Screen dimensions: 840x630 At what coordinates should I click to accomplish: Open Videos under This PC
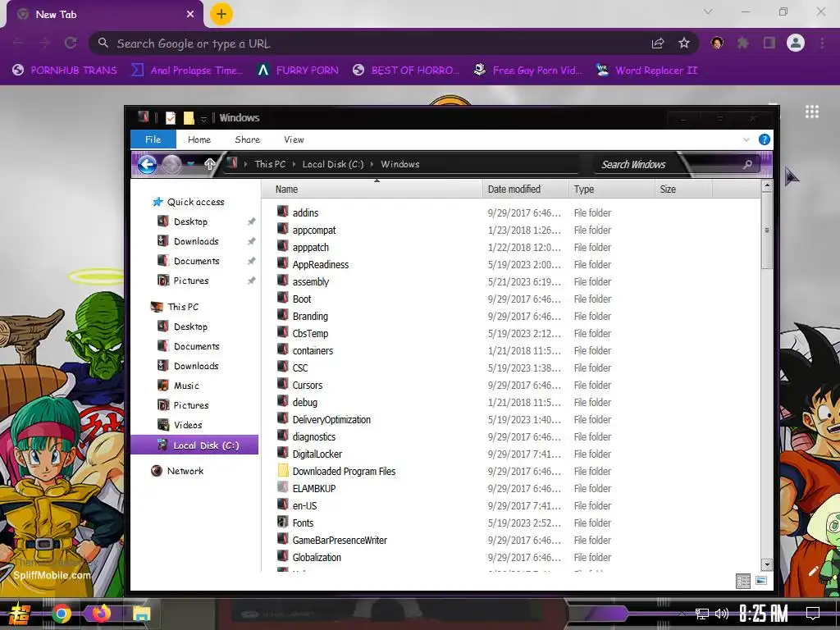(188, 425)
